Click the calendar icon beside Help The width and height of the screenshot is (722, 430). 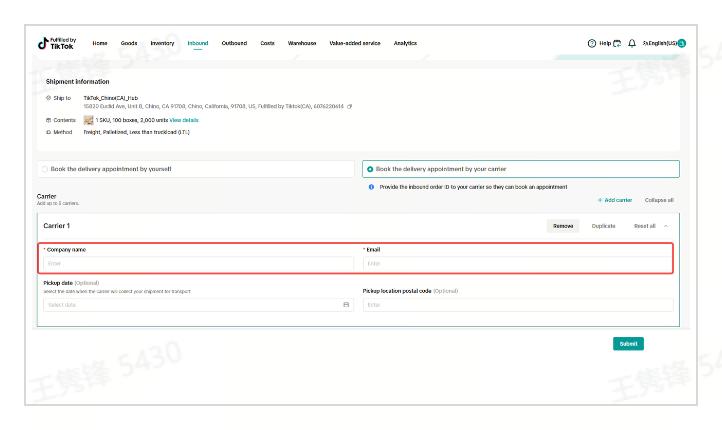617,43
